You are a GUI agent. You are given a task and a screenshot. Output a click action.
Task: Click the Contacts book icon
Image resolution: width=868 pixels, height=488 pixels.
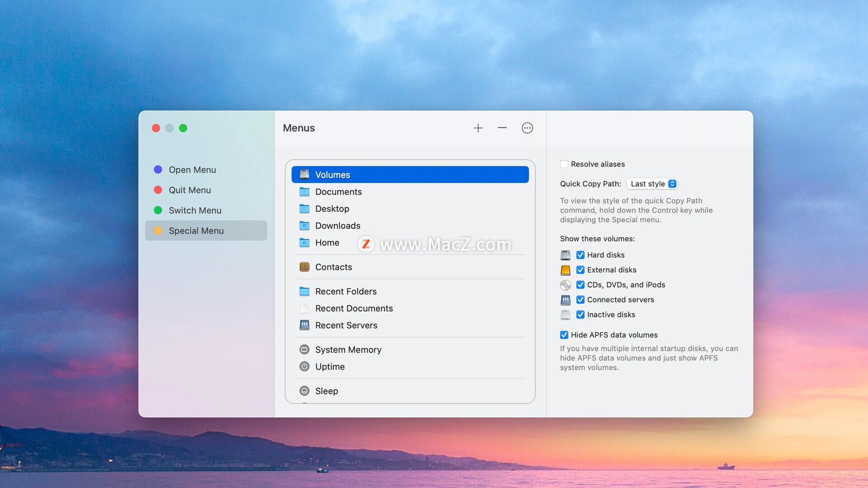pyautogui.click(x=305, y=267)
